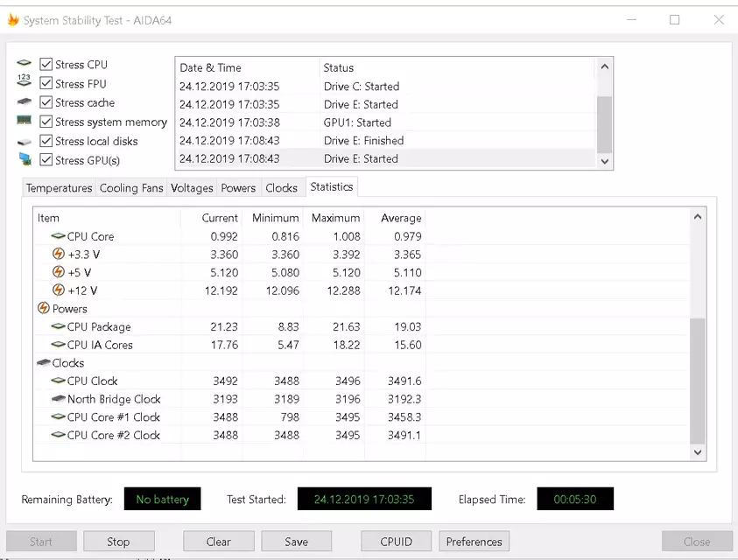Click the Date & Time column header
The image size is (738, 560).
[248, 67]
